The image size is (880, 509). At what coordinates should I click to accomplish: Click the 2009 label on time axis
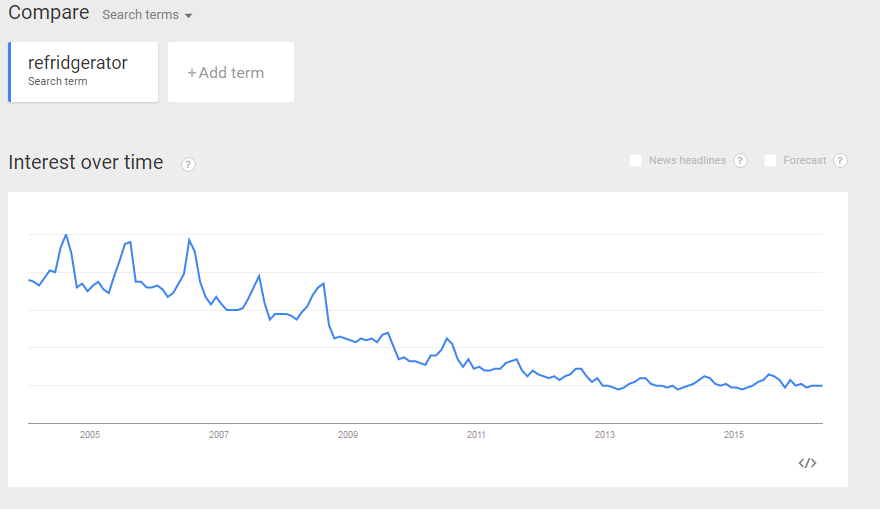click(347, 434)
